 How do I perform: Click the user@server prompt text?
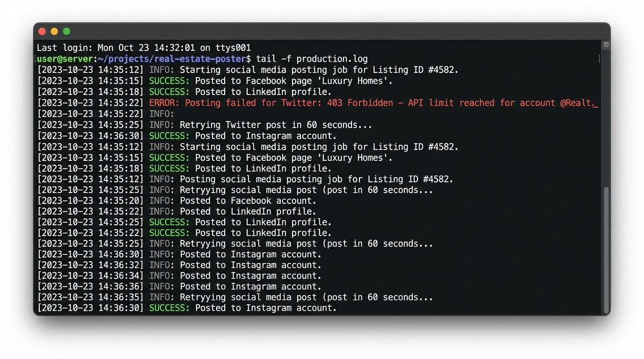(65, 59)
